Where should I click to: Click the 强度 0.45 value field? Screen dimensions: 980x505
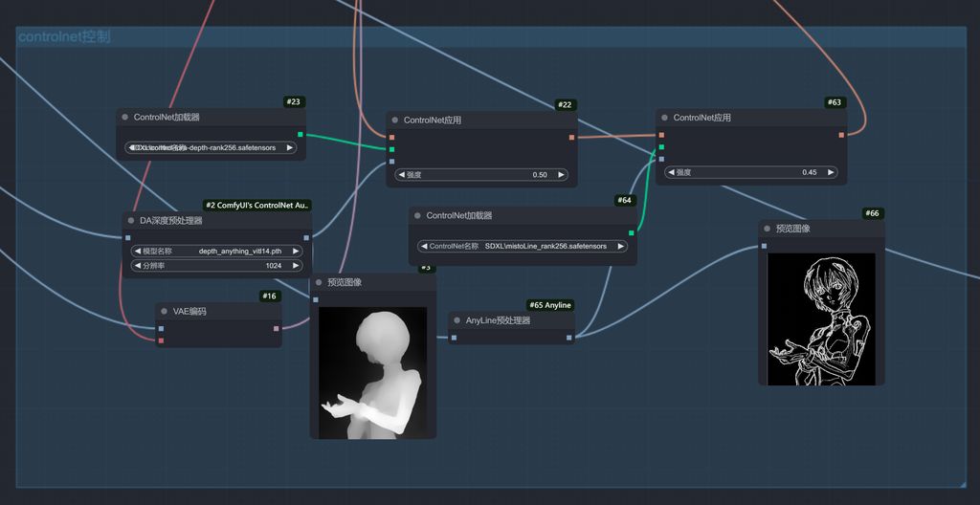point(751,173)
